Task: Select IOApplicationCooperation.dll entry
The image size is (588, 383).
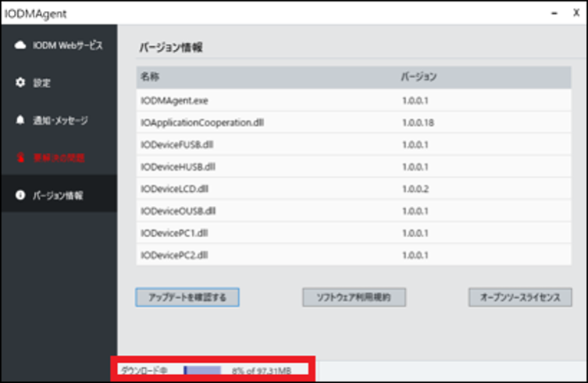Action: (202, 122)
